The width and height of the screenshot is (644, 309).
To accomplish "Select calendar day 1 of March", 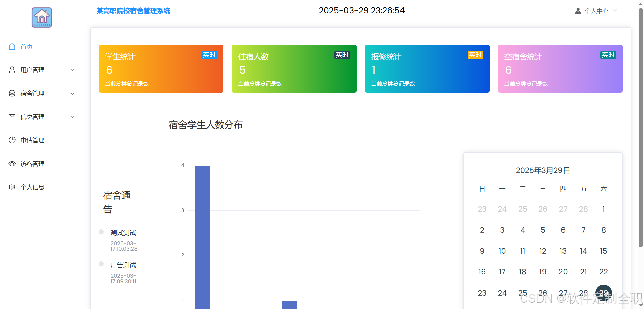I will click(x=604, y=209).
